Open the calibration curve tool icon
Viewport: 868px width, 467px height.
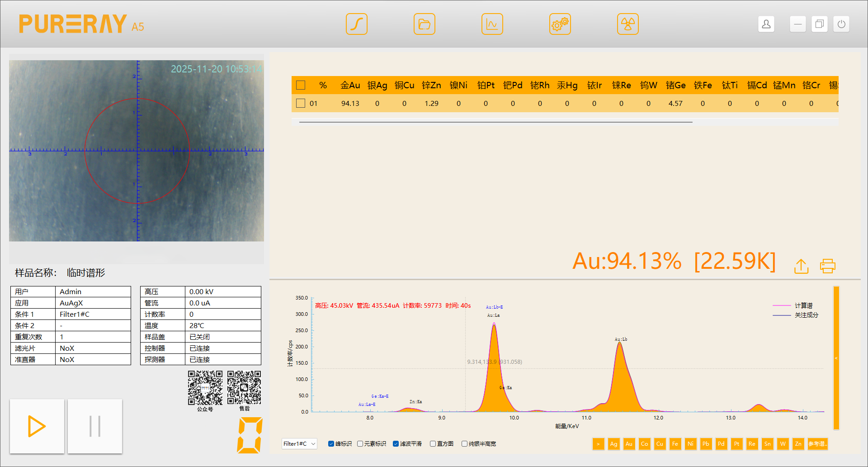click(356, 24)
